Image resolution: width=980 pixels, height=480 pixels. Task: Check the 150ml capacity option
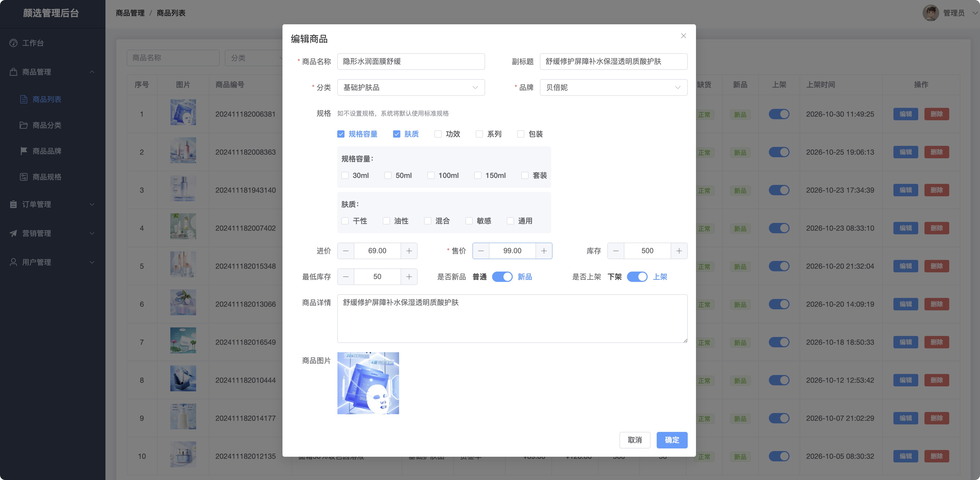478,176
